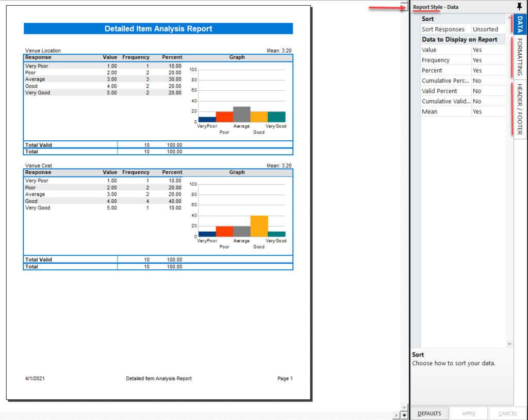Click the Report Style - Data panel title
This screenshot has width=528, height=420.
pos(436,7)
